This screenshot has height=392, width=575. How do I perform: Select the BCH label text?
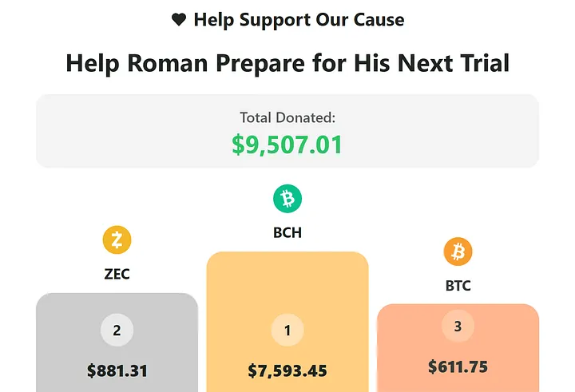pos(287,233)
